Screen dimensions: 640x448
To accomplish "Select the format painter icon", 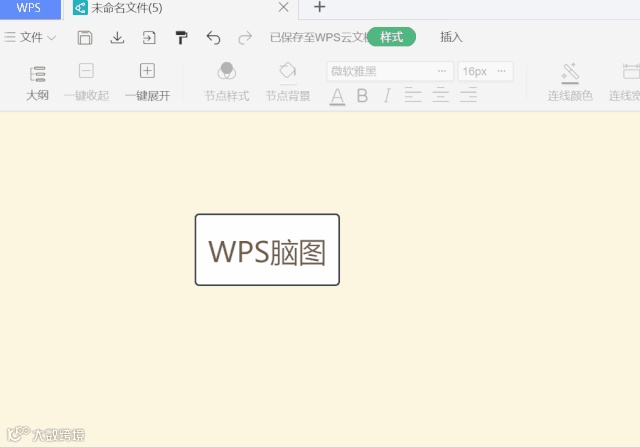I will 181,38.
